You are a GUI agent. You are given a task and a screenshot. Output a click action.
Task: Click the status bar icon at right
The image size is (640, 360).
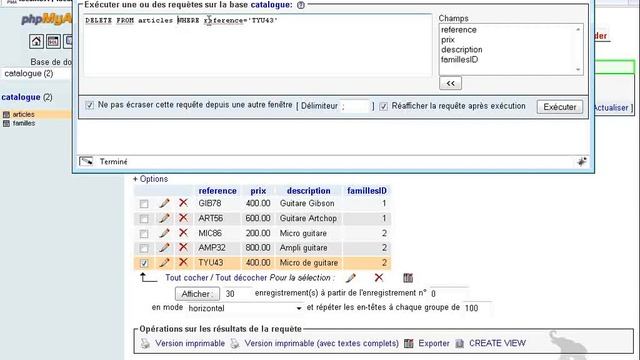tap(582, 162)
